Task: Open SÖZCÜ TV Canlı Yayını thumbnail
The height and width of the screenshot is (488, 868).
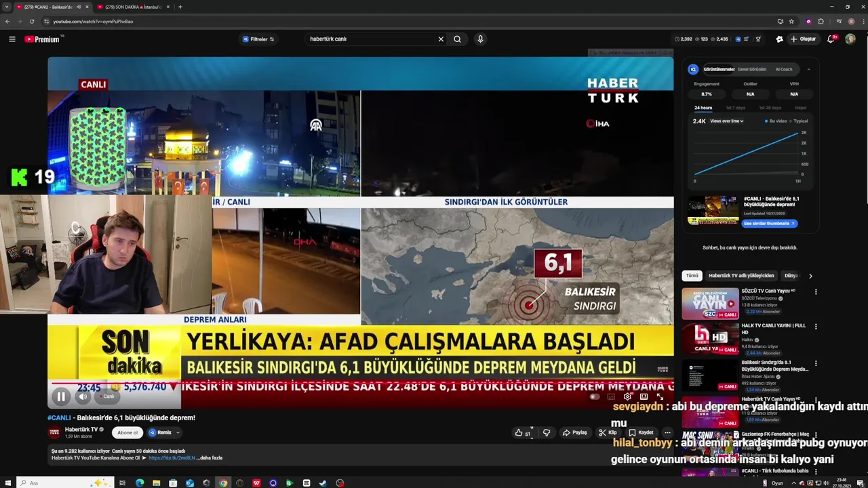Action: click(710, 304)
